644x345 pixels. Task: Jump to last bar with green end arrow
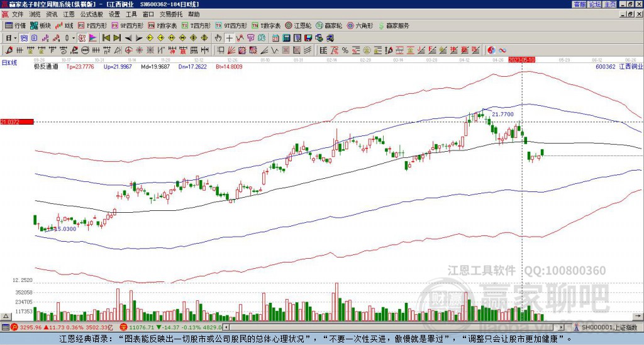(117, 38)
